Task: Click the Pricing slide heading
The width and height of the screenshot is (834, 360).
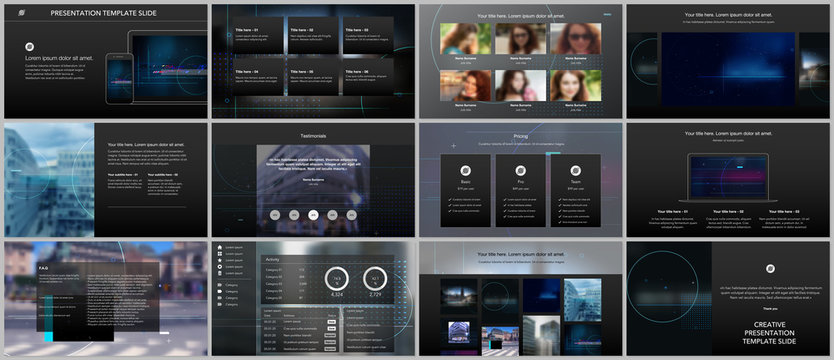Action: [521, 137]
